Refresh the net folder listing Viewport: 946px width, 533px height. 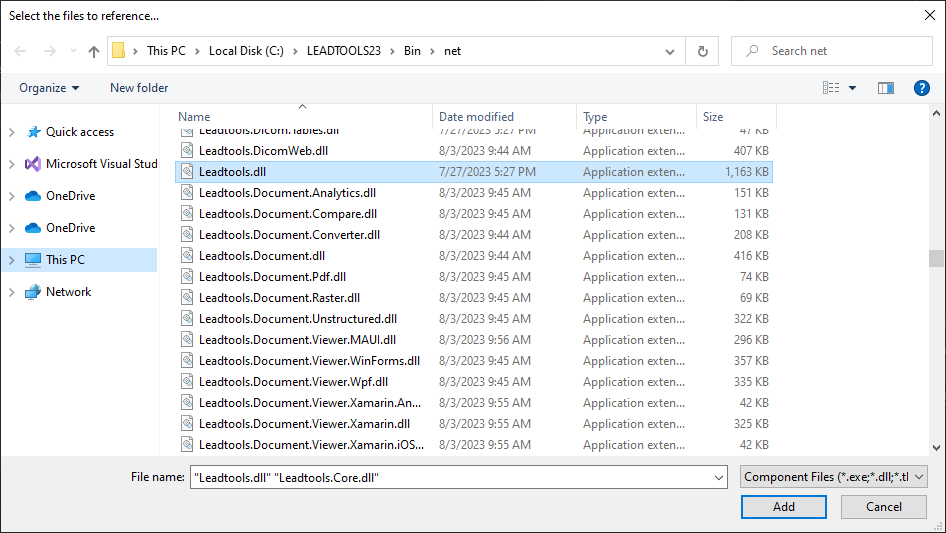point(702,51)
